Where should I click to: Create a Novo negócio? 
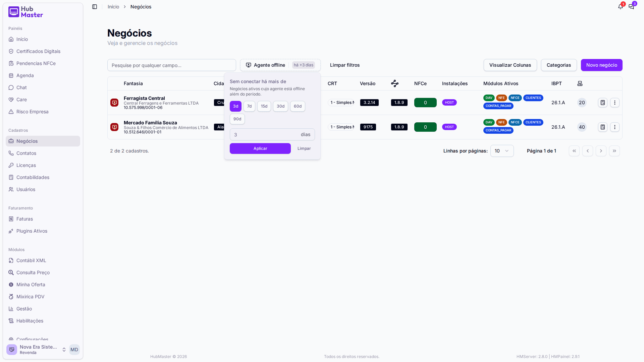pyautogui.click(x=602, y=65)
